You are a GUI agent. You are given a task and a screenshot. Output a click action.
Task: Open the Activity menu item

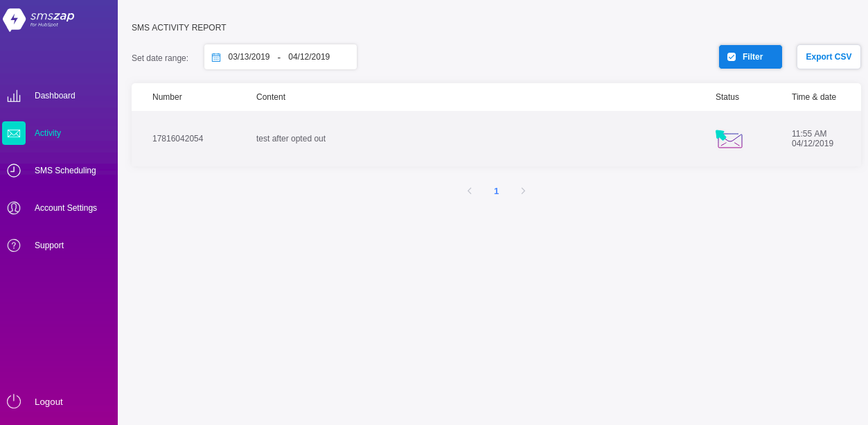coord(48,133)
